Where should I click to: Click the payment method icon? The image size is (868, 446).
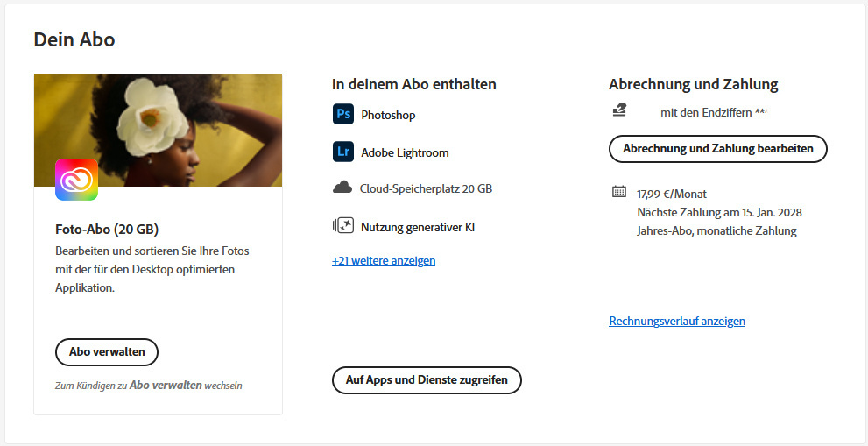click(620, 111)
